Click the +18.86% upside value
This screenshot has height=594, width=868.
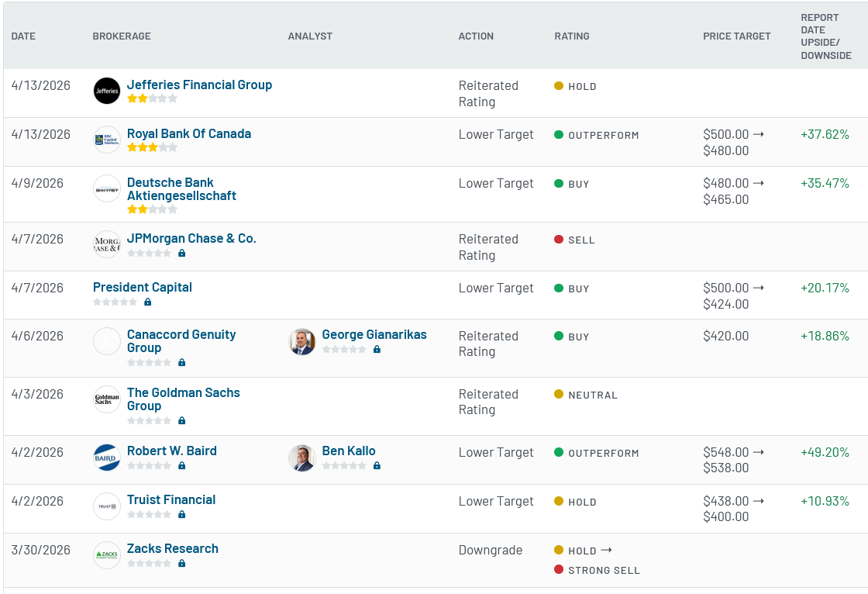click(x=825, y=337)
